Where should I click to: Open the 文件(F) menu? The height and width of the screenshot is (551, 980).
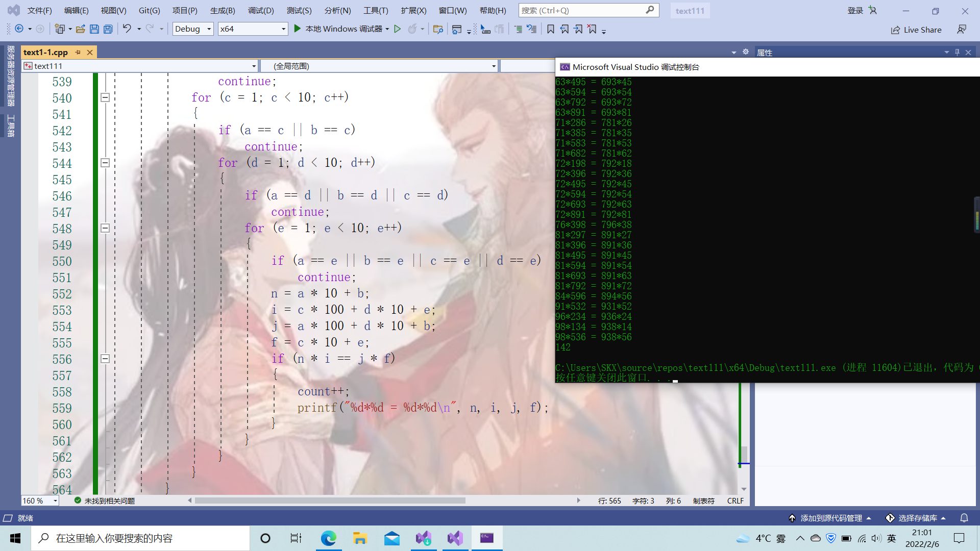(40, 11)
